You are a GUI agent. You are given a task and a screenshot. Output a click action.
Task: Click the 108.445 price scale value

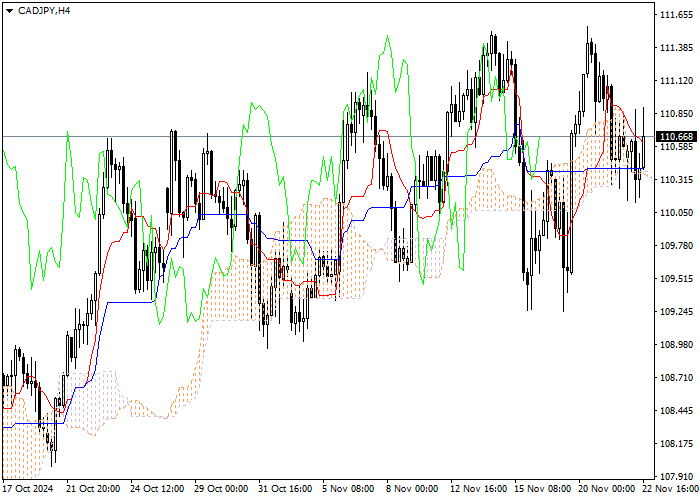(676, 411)
